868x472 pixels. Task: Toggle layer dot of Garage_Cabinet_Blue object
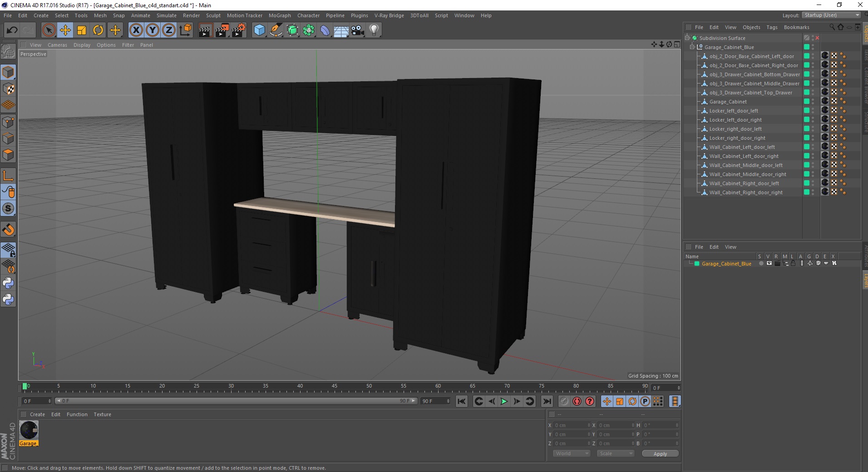click(x=807, y=47)
